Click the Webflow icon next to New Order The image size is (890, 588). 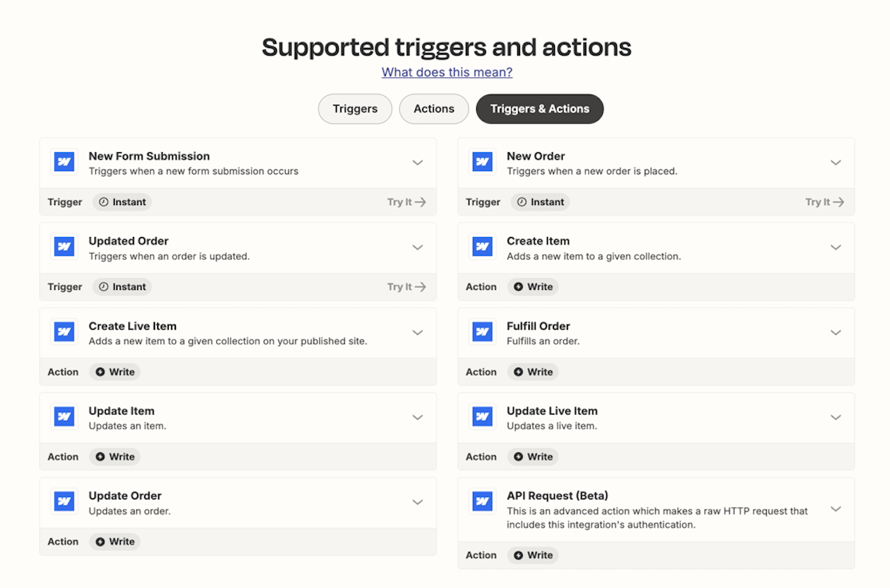coord(483,161)
